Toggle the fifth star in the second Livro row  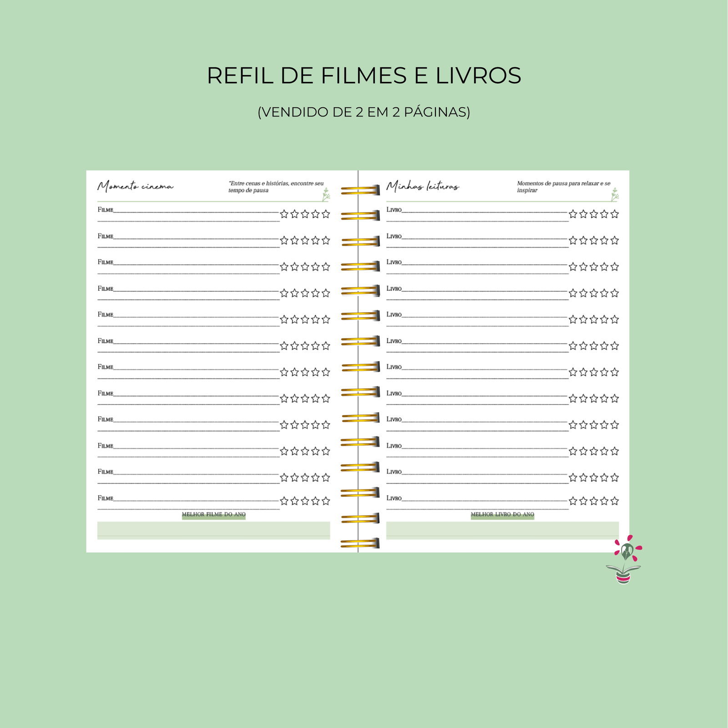[x=615, y=240]
